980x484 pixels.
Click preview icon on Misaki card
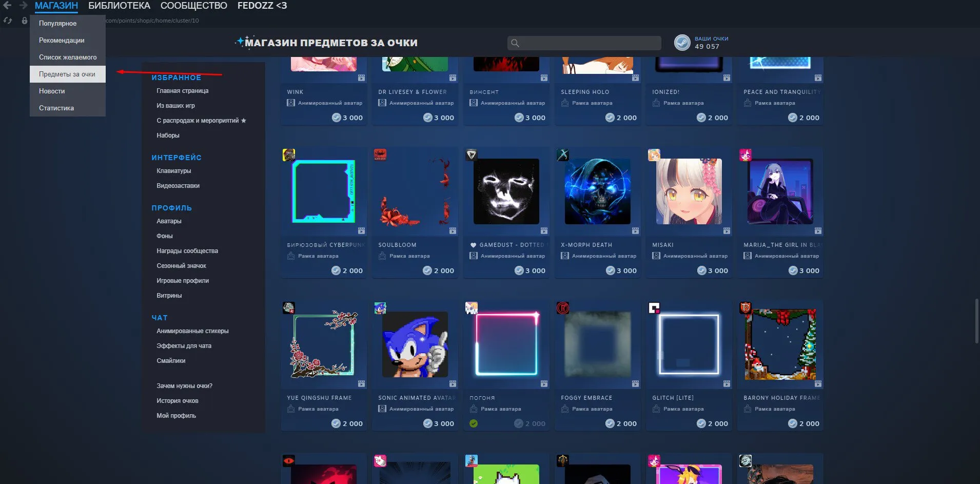coord(727,231)
